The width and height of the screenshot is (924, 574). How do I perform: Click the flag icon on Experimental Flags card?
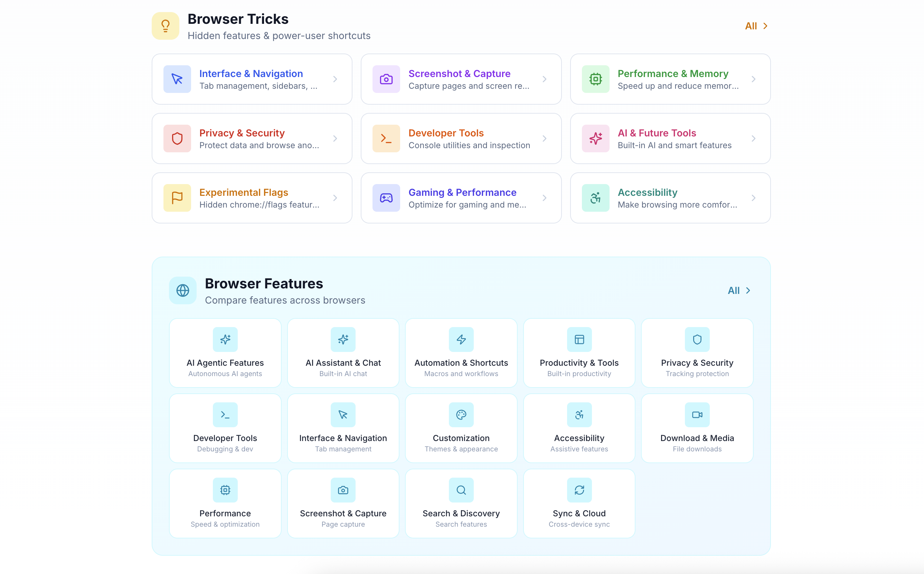(x=177, y=198)
